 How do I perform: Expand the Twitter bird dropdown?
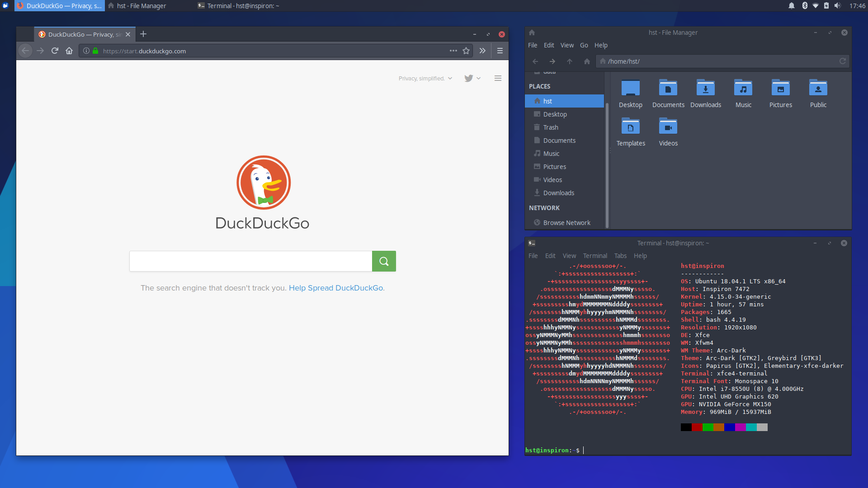[472, 78]
